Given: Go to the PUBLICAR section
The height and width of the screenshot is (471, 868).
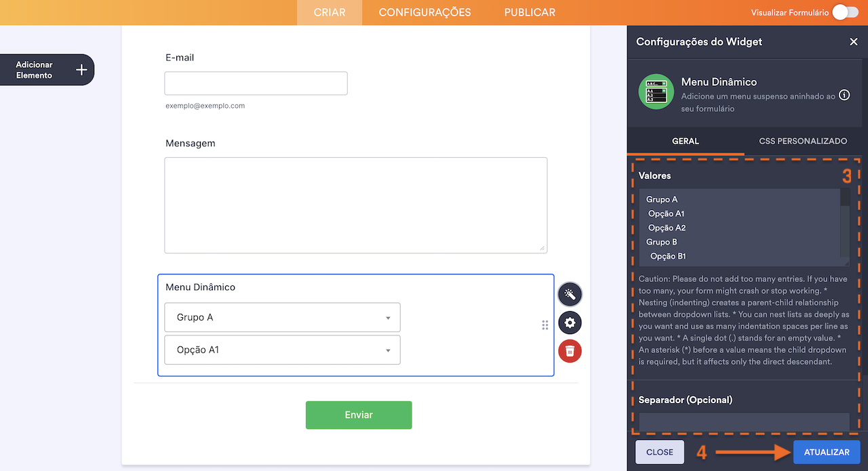Looking at the screenshot, I should point(529,12).
